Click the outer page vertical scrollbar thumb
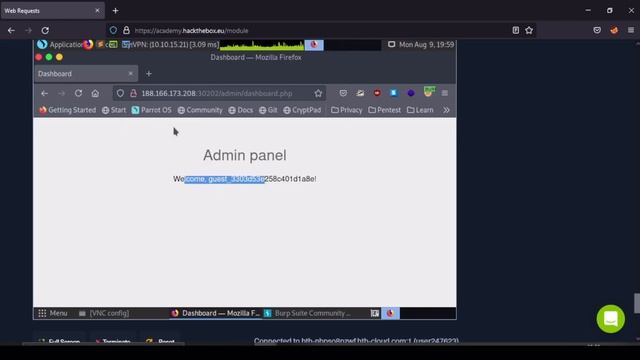640x360 pixels. point(637,303)
